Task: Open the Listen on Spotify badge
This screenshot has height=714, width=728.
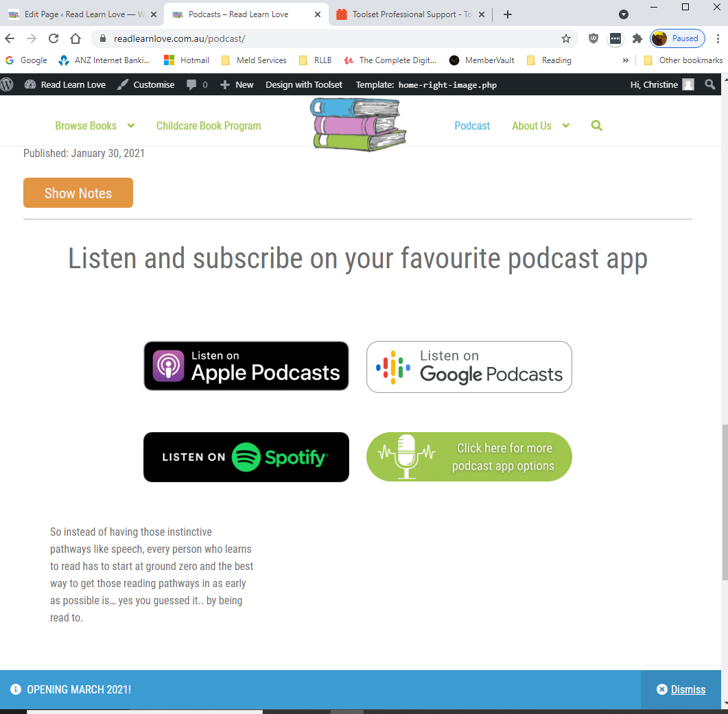Action: 246,457
